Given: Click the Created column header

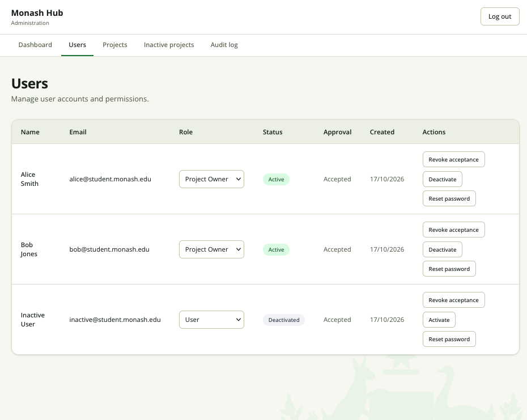Looking at the screenshot, I should [382, 132].
